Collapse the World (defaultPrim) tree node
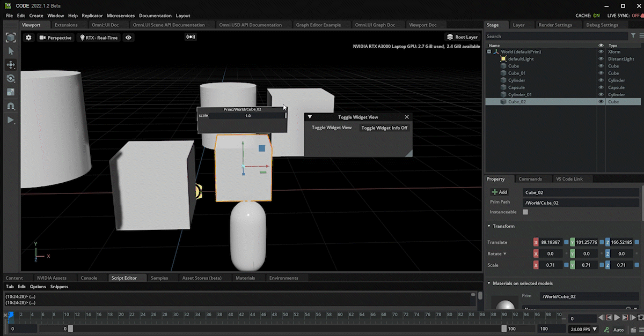The height and width of the screenshot is (336, 644). tap(489, 52)
